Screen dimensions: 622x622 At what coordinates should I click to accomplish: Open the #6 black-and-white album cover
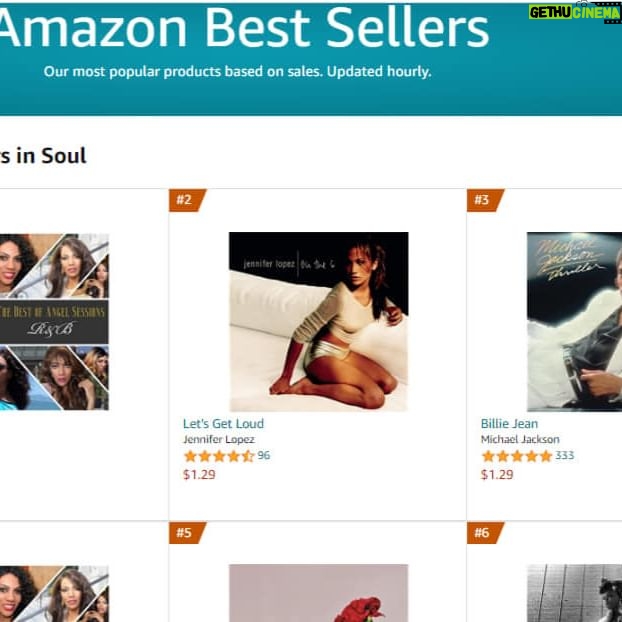(574, 594)
